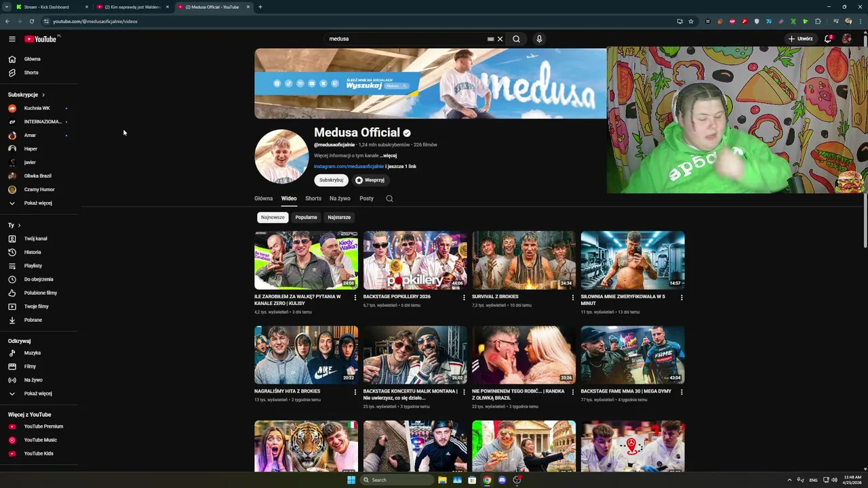
Task: Open BACKSTAGE FAME MMA 30 video thumbnail
Action: tap(633, 355)
